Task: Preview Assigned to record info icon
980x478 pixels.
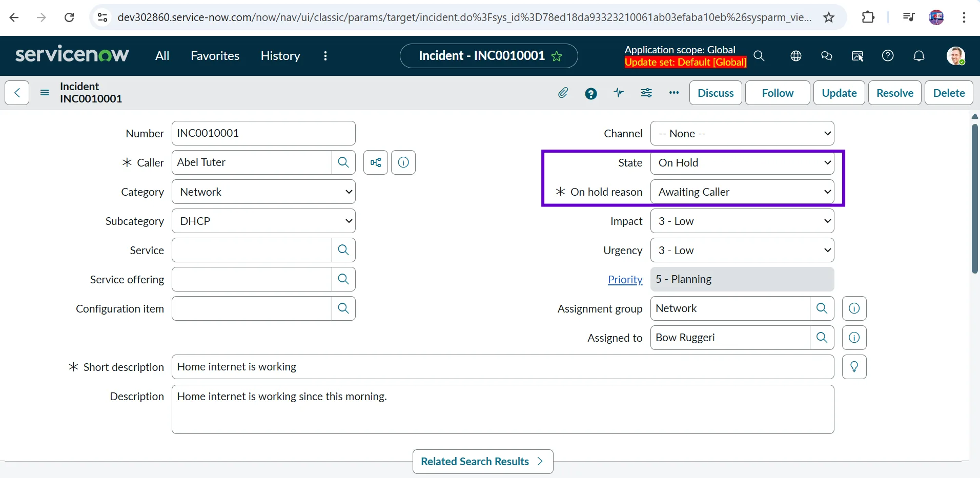Action: tap(854, 338)
